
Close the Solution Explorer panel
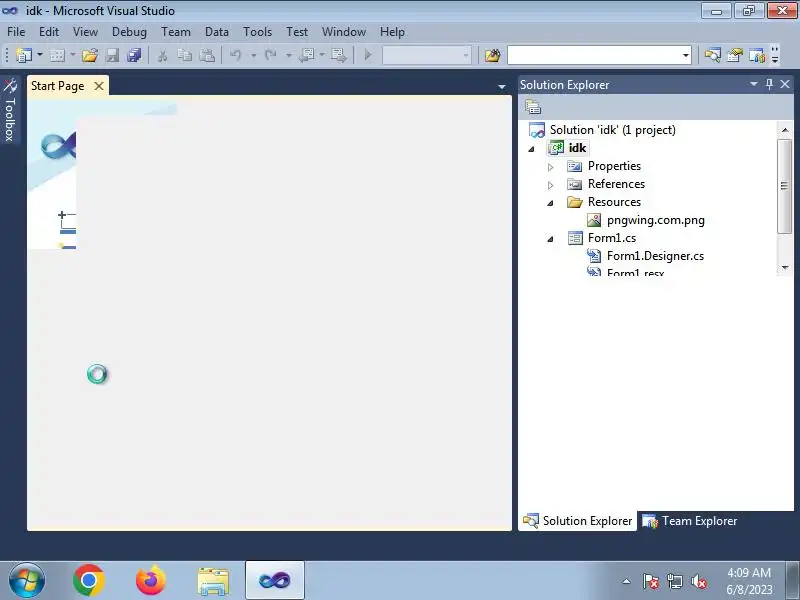pyautogui.click(x=785, y=84)
